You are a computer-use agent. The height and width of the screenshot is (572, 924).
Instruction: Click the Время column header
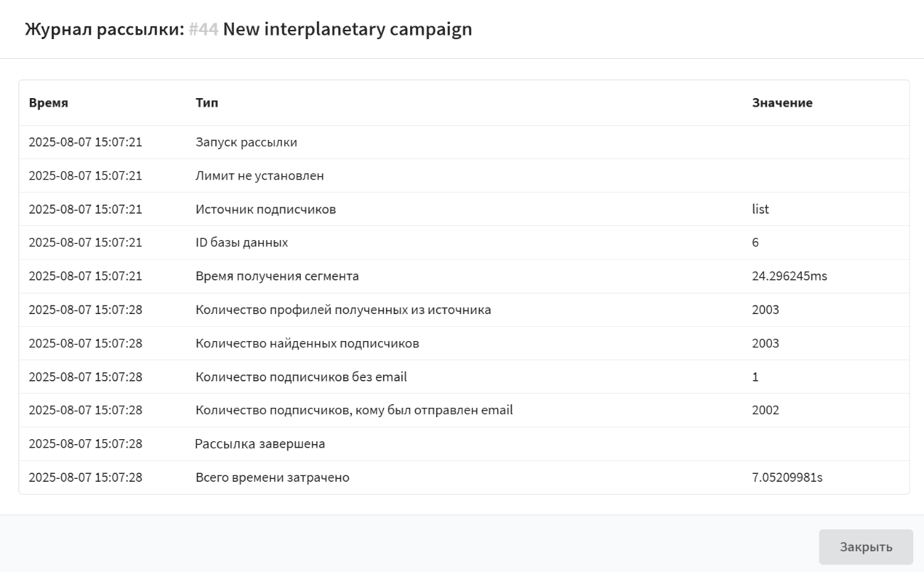48,103
